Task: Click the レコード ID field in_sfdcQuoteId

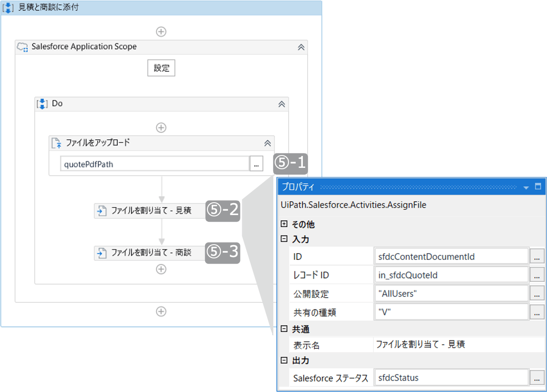Action: [x=452, y=275]
